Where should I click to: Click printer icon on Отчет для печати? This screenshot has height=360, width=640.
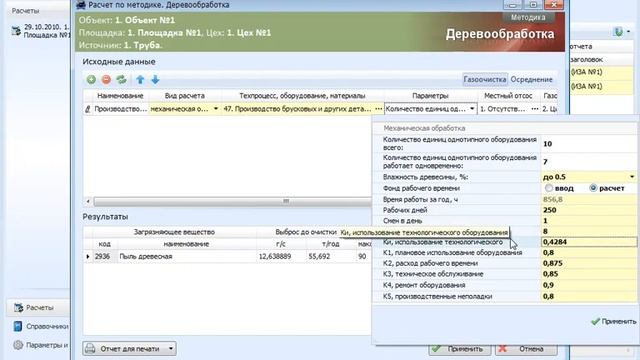90,349
